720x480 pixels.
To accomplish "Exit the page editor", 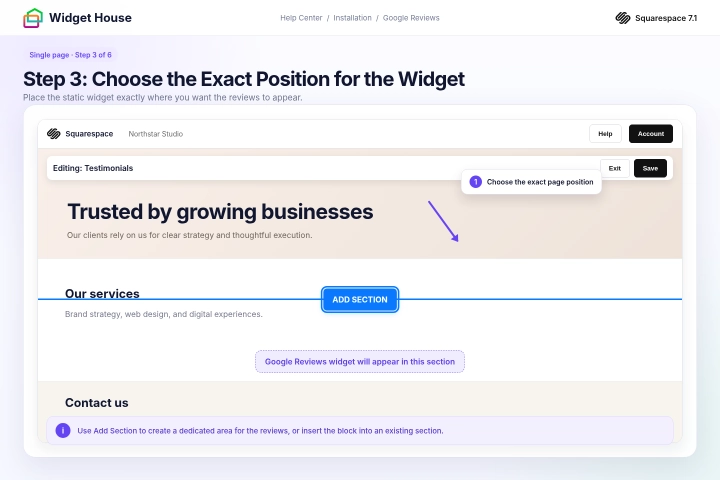I will pyautogui.click(x=614, y=168).
